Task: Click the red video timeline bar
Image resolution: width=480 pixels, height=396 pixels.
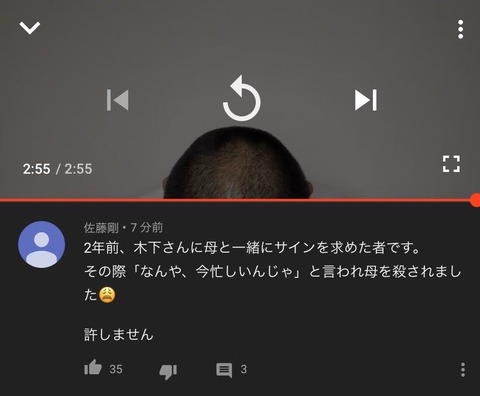Action: point(235,200)
